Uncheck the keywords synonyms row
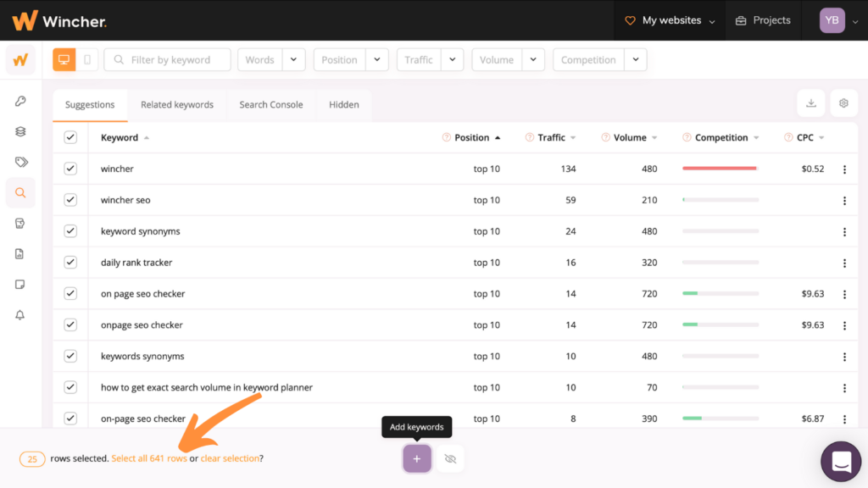The height and width of the screenshot is (488, 868). pyautogui.click(x=70, y=357)
